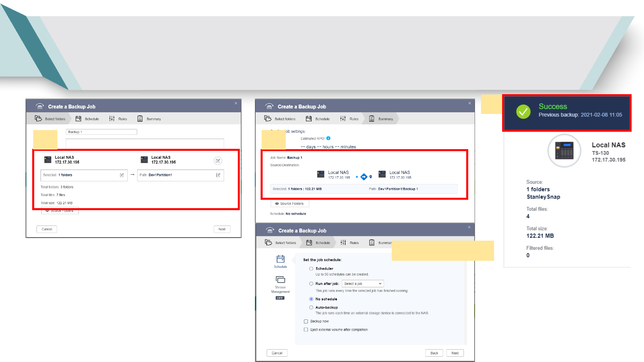644x362 pixels.
Task: Open Schedule tab in first dialog
Action: pyautogui.click(x=87, y=119)
